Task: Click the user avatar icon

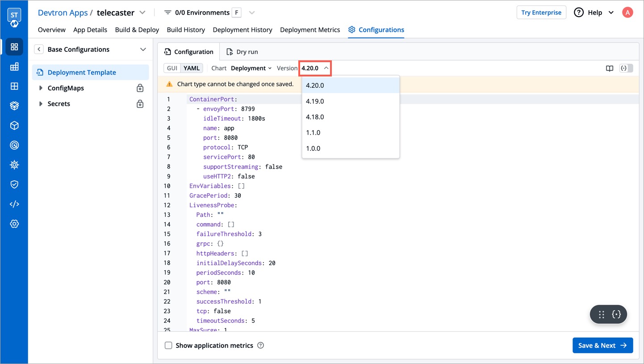Action: [627, 13]
